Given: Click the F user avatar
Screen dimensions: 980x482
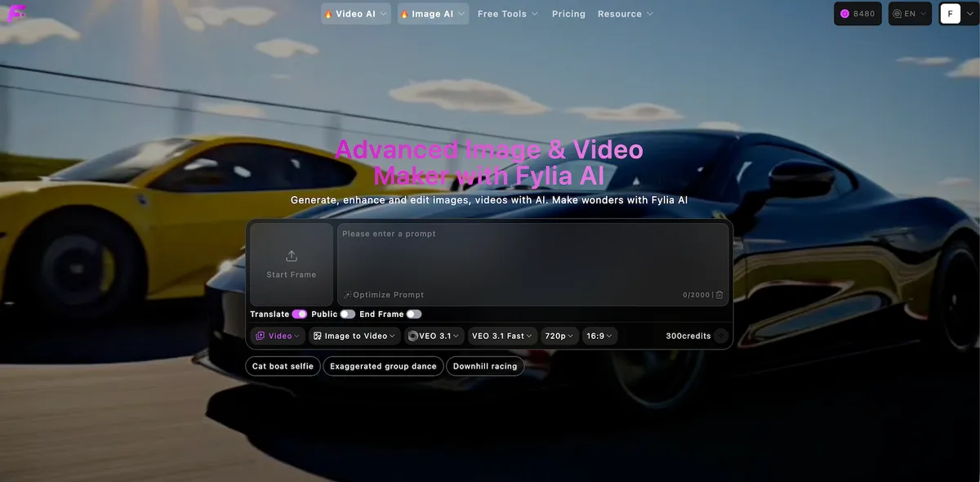Looking at the screenshot, I should (x=950, y=14).
